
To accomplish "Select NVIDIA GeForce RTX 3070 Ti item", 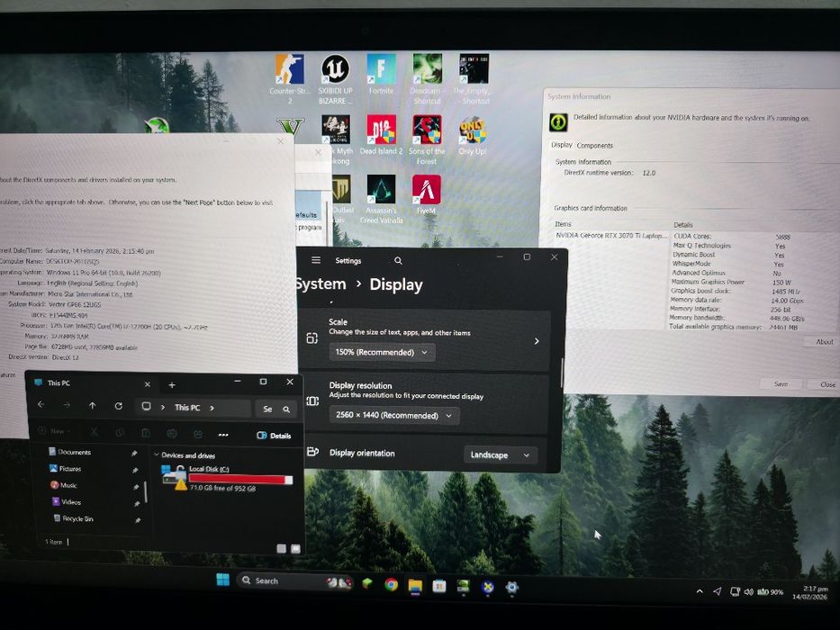I will pyautogui.click(x=612, y=235).
